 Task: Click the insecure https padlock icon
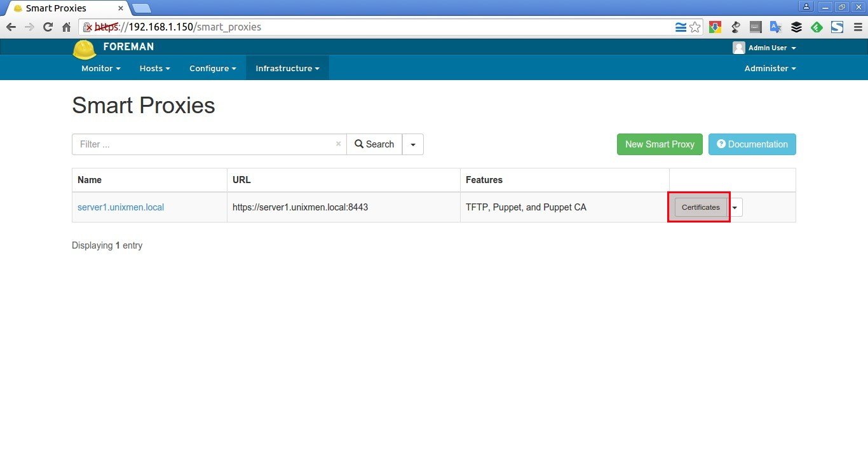(88, 27)
